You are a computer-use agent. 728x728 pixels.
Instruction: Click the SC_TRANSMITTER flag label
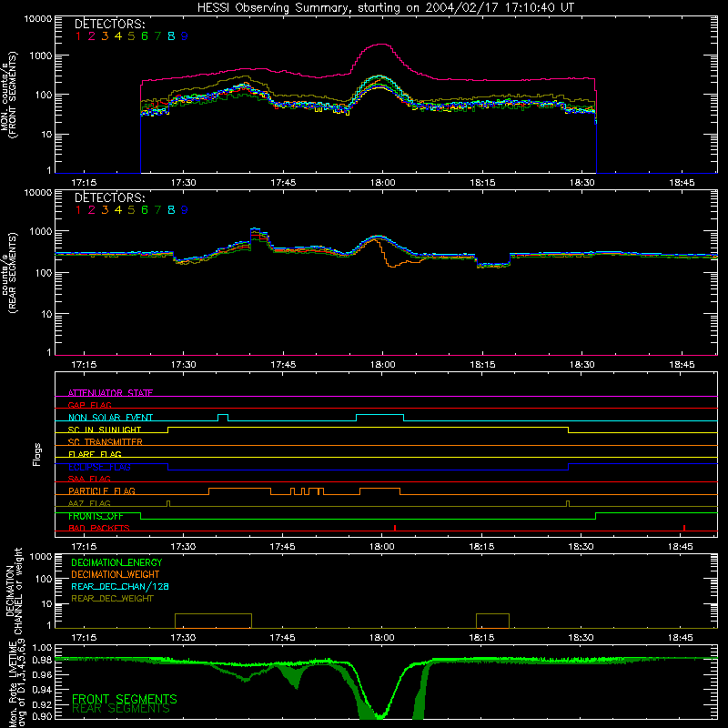coord(106,441)
